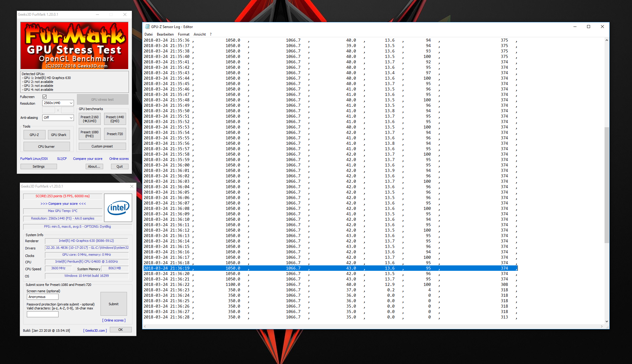Click the horizontal scrollbar track in Editor
The width and height of the screenshot is (632, 364).
click(x=373, y=326)
